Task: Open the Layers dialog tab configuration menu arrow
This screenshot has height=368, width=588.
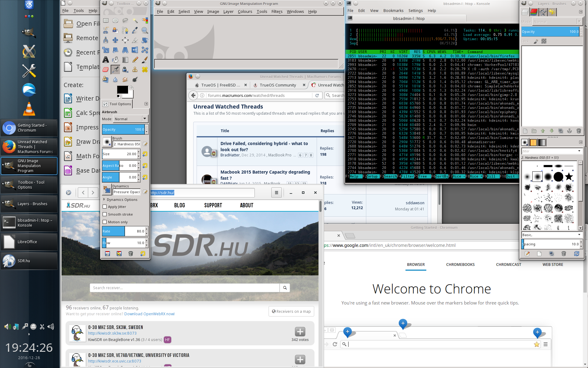Action: click(581, 12)
